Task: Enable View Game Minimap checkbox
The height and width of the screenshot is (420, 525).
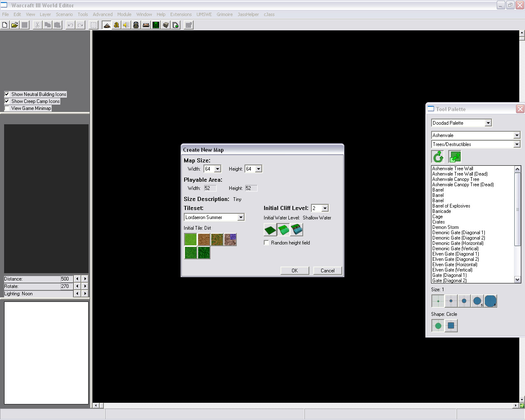Action: pos(7,108)
